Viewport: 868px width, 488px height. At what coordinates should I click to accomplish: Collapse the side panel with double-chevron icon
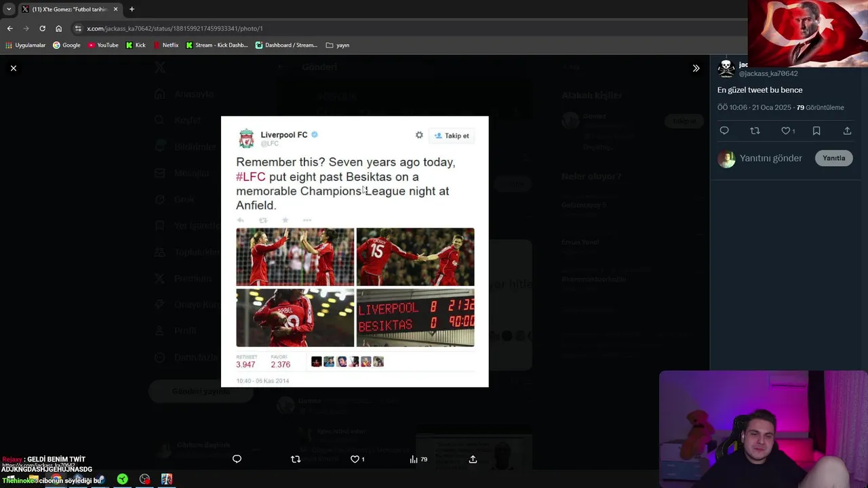[696, 68]
